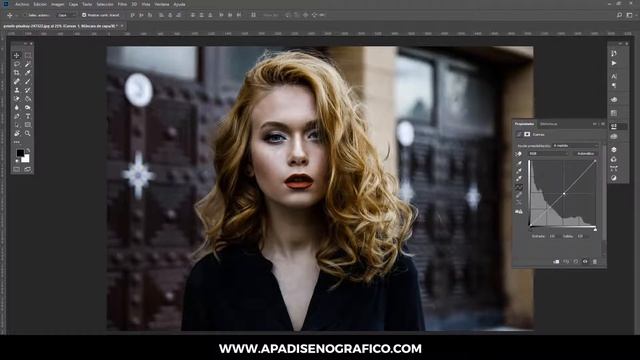Select the Path Selection tool
This screenshot has width=640, height=360.
click(x=17, y=125)
